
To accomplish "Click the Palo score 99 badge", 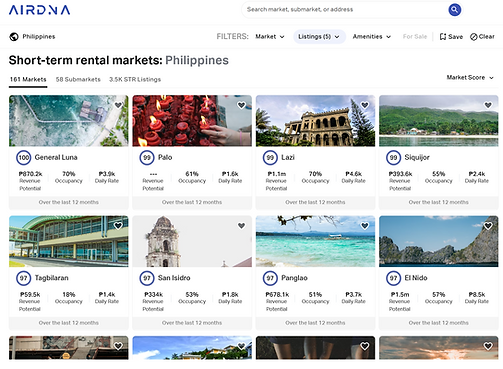I will [147, 157].
